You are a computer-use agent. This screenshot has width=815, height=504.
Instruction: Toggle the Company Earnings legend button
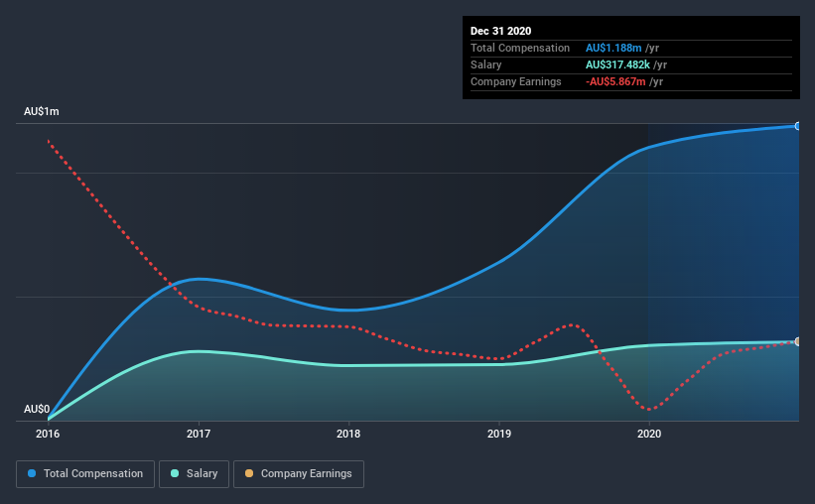click(299, 474)
